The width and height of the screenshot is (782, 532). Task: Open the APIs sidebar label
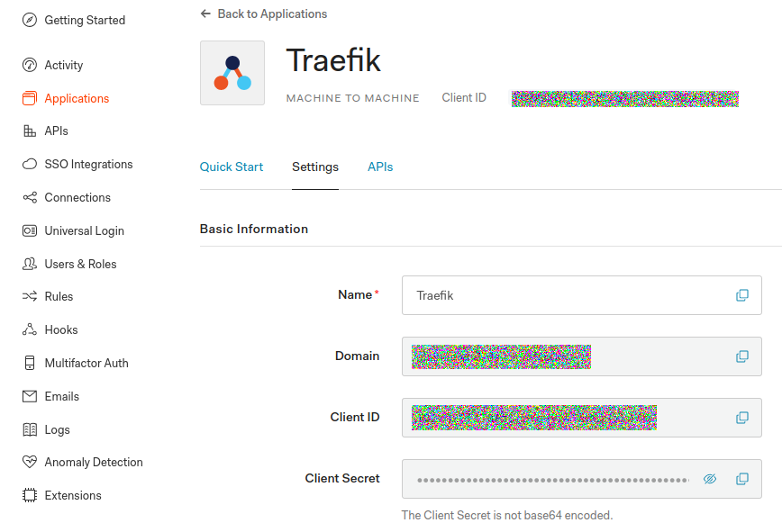[x=57, y=131]
